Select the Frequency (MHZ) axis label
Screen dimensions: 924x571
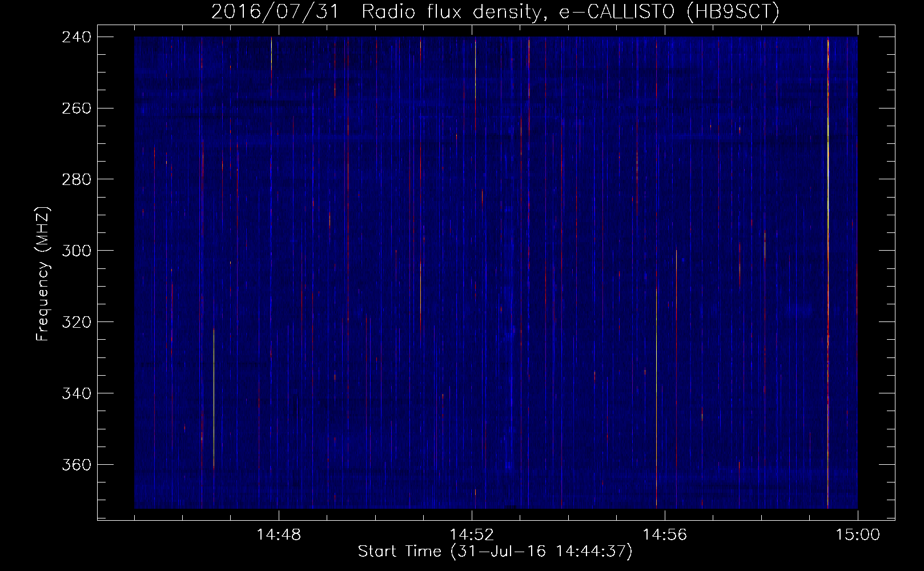(x=43, y=274)
